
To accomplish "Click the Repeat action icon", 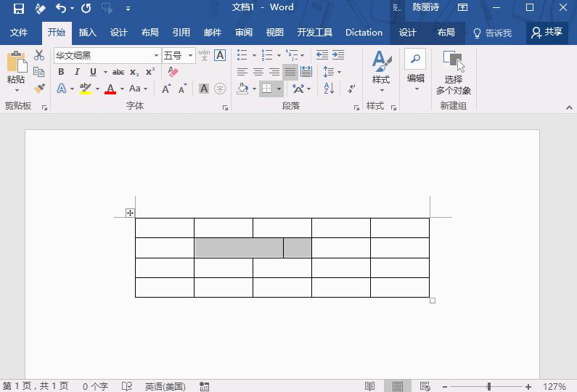I will [86, 8].
